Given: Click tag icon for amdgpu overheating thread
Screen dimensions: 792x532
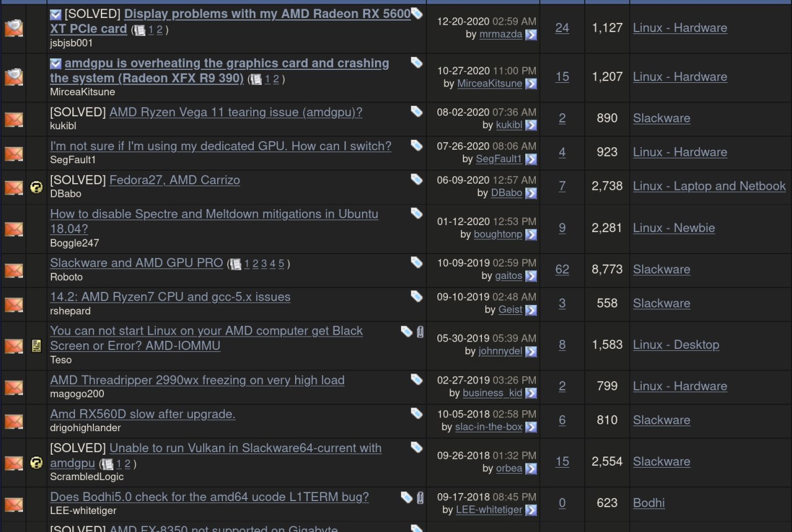Looking at the screenshot, I should click(x=417, y=62).
